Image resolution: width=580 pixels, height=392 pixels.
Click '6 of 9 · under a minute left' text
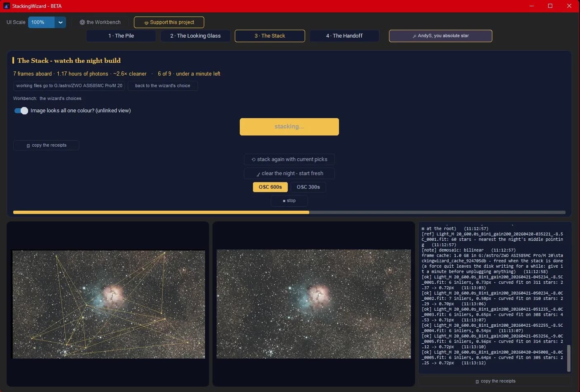click(x=189, y=74)
